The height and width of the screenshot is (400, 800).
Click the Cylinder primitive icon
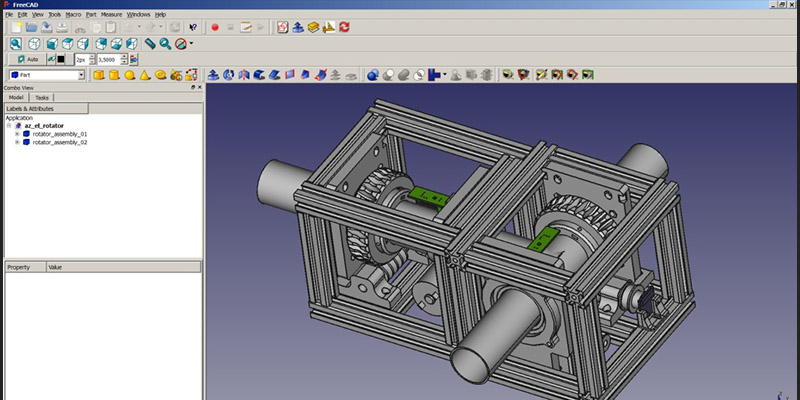[115, 75]
